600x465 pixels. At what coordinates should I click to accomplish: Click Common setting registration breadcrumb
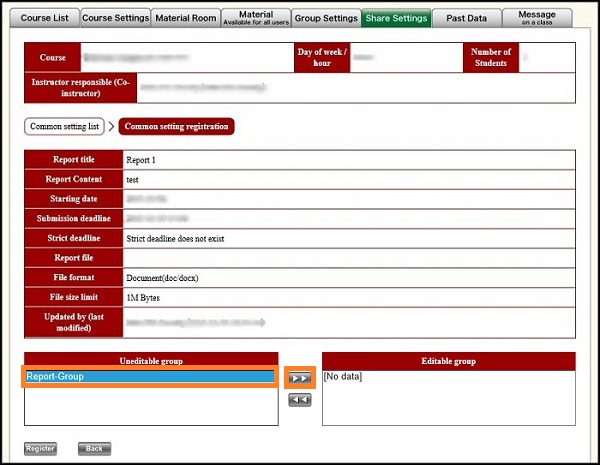[x=176, y=127]
